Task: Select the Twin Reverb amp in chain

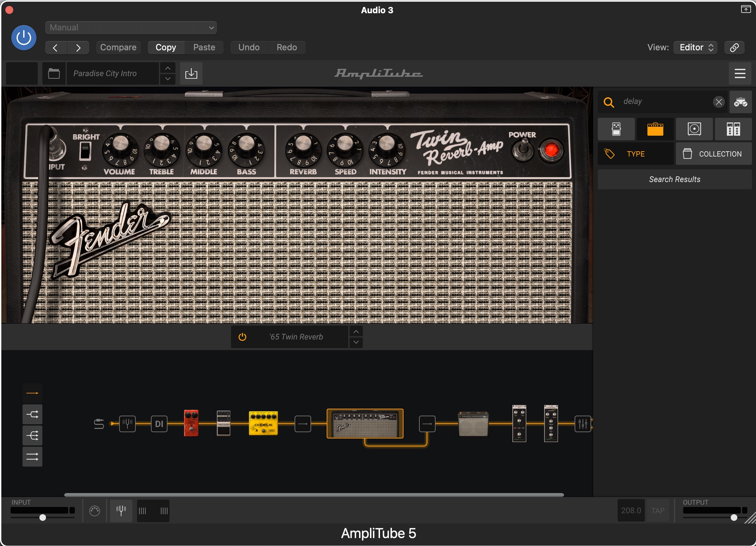Action: (365, 424)
